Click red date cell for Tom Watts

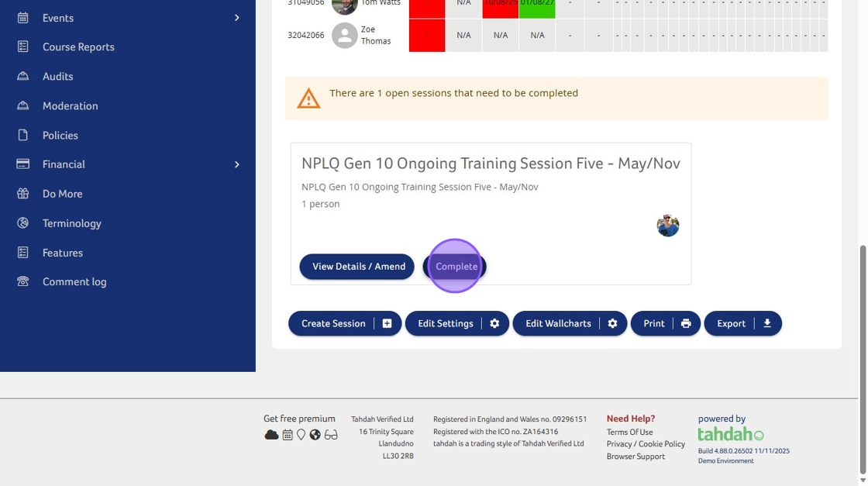[501, 9]
